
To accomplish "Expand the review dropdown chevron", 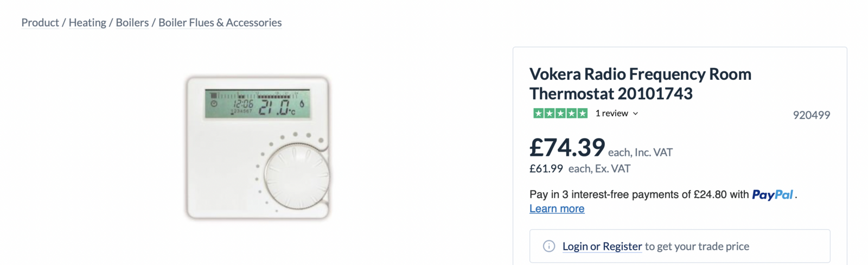I will 636,113.
